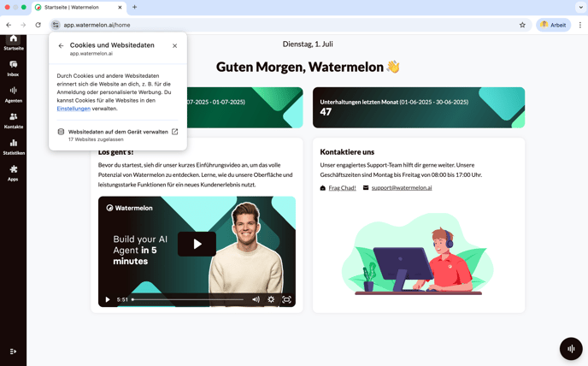Reload the page
The image size is (588, 366).
pyautogui.click(x=38, y=25)
